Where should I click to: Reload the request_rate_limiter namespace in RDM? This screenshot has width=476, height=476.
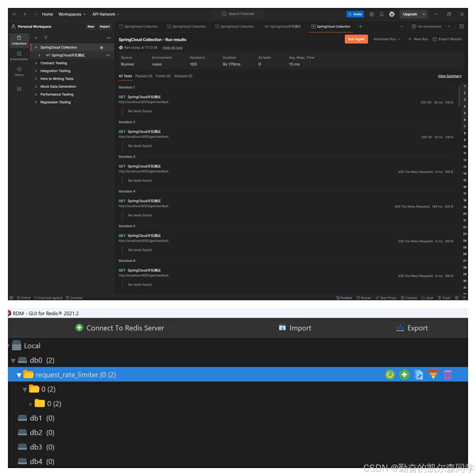[390, 374]
